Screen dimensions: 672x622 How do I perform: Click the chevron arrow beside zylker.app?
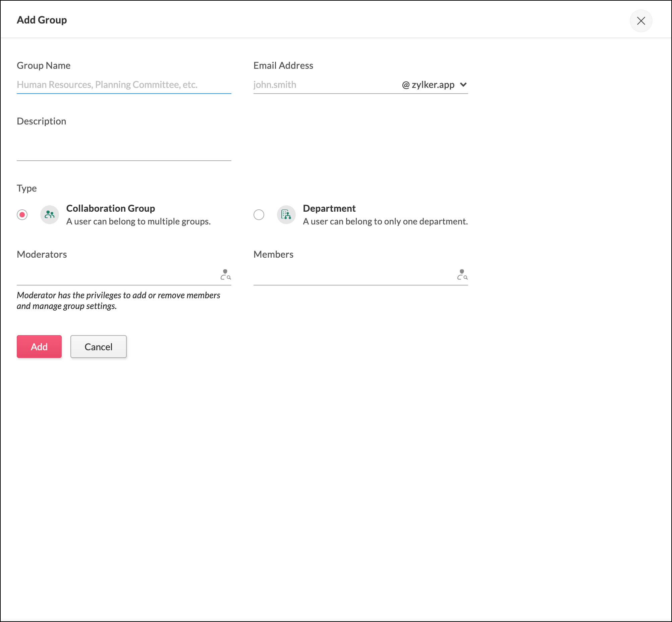click(x=463, y=85)
